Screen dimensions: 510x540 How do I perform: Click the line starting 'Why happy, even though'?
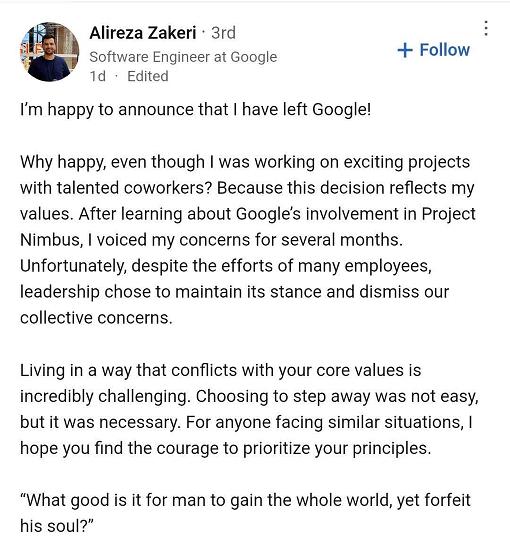click(245, 162)
